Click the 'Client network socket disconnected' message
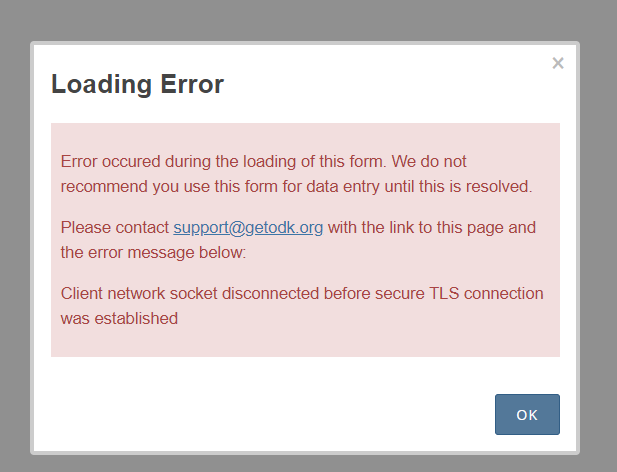617x472 pixels. coord(302,306)
